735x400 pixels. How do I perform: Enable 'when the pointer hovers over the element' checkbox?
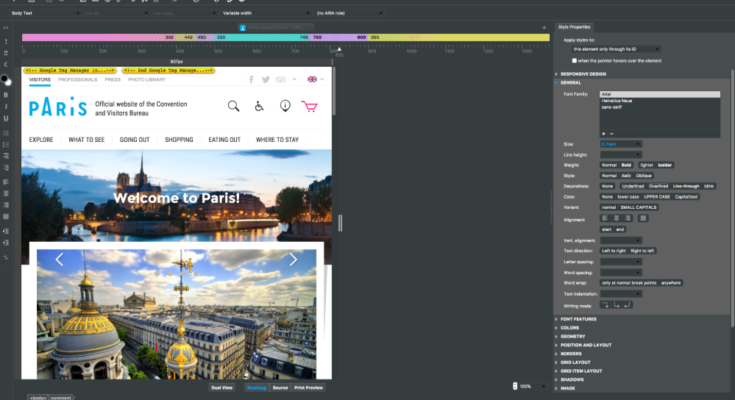[x=574, y=60]
